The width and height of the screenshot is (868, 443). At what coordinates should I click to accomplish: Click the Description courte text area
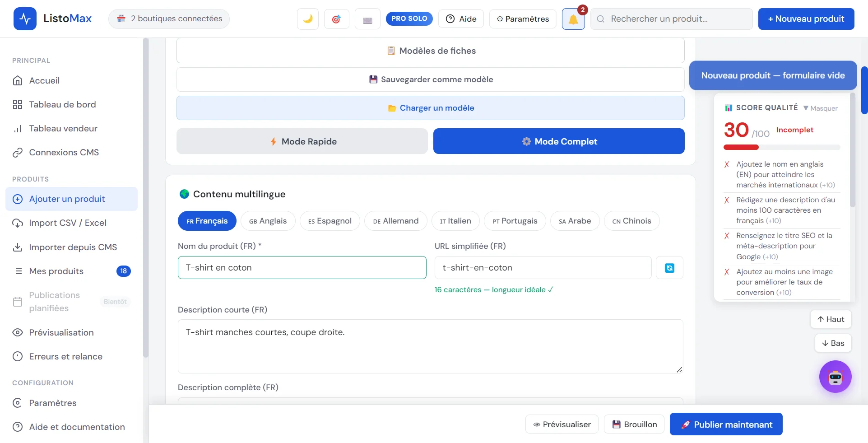430,346
